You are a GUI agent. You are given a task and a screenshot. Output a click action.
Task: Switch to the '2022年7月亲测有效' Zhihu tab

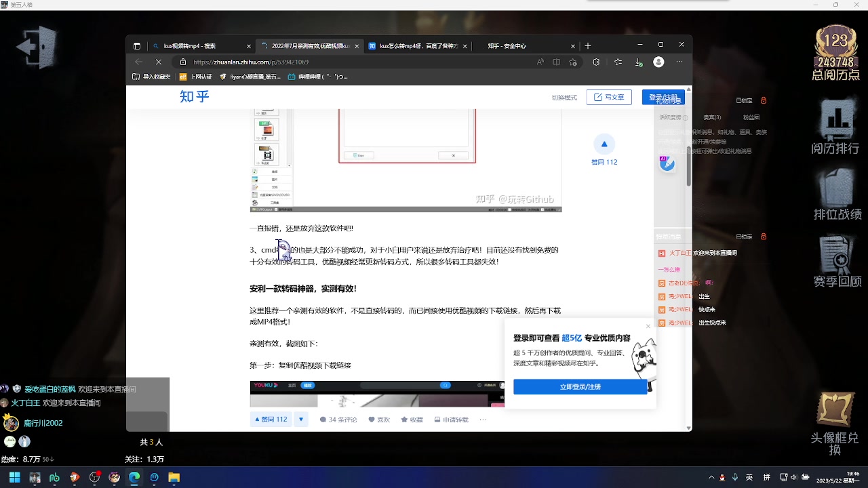coord(310,46)
